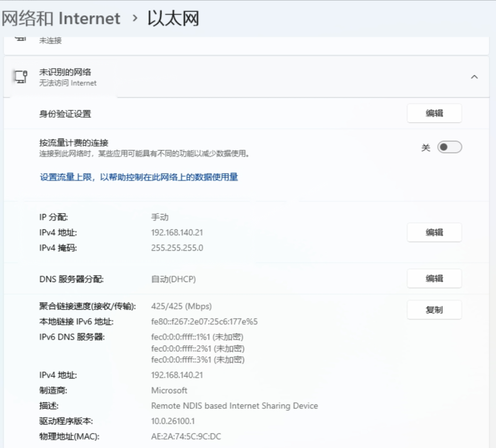Viewport: 496px width, 448px height.
Task: Select subnet mask 255.255.255.0
Action: (x=177, y=248)
